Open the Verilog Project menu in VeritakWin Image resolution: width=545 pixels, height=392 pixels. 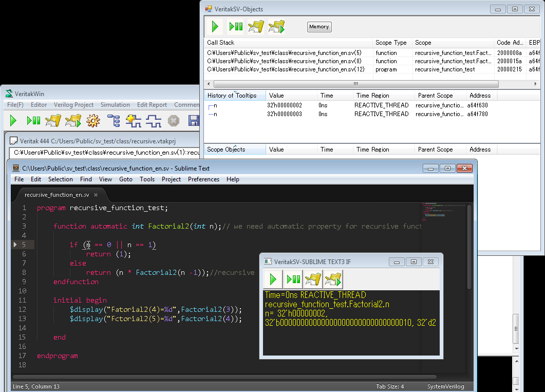73,105
